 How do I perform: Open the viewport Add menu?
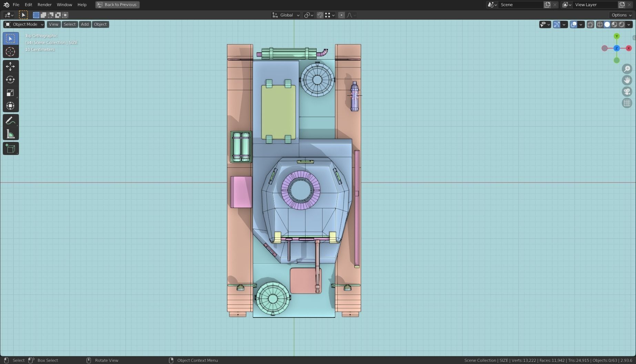pos(85,24)
